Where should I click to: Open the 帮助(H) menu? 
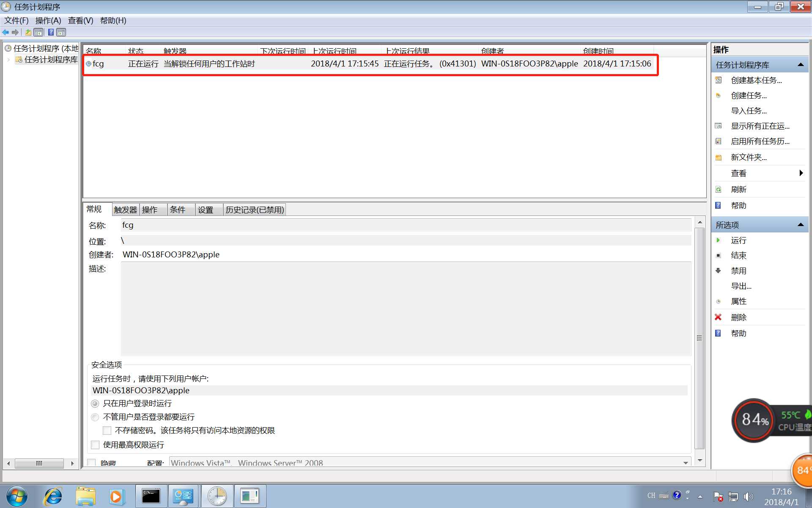(x=113, y=20)
